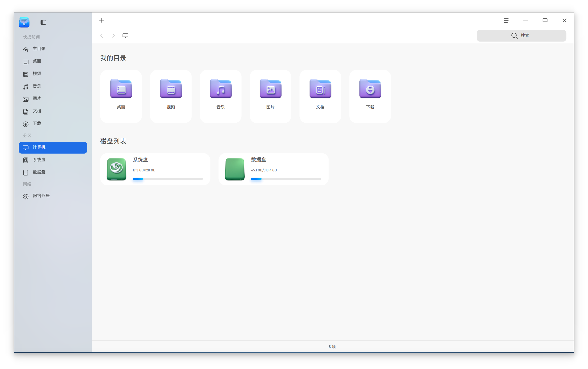This screenshot has height=369, width=588.
Task: Open 主目录 in sidebar
Action: point(53,49)
